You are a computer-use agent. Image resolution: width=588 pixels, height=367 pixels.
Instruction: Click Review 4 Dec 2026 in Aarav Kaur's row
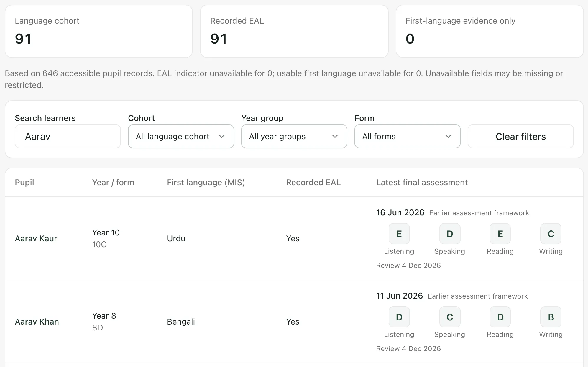pos(408,266)
